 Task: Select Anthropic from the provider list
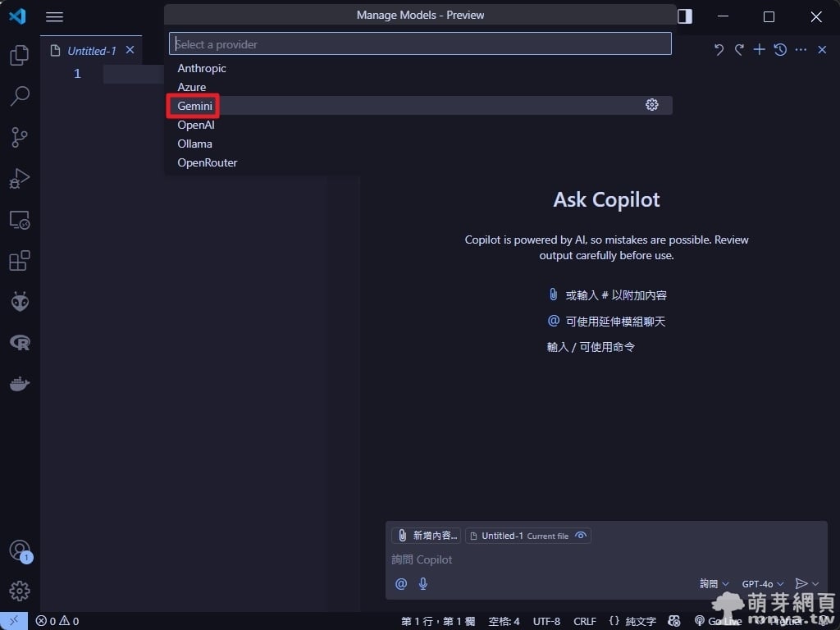202,68
